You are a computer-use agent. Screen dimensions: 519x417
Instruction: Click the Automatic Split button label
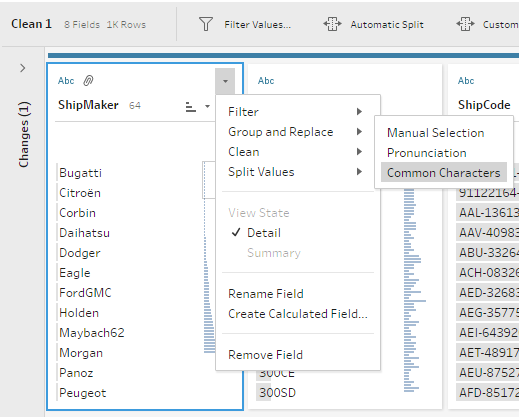point(387,25)
